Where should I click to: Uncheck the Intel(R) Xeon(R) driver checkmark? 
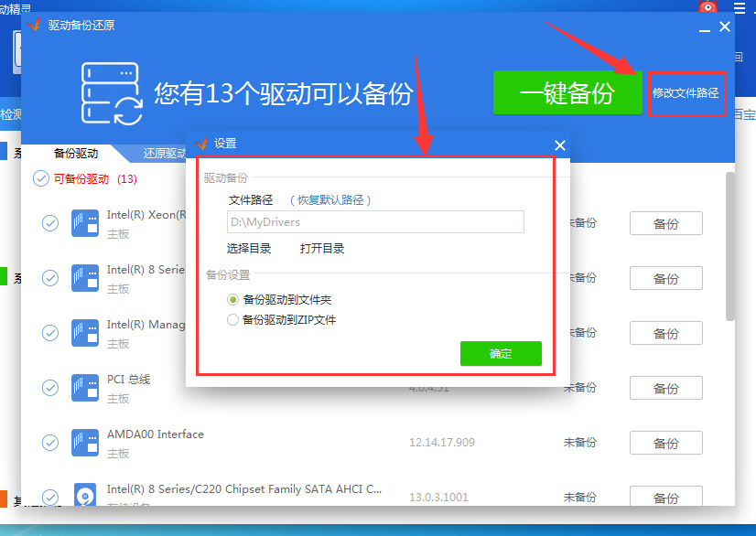(50, 223)
